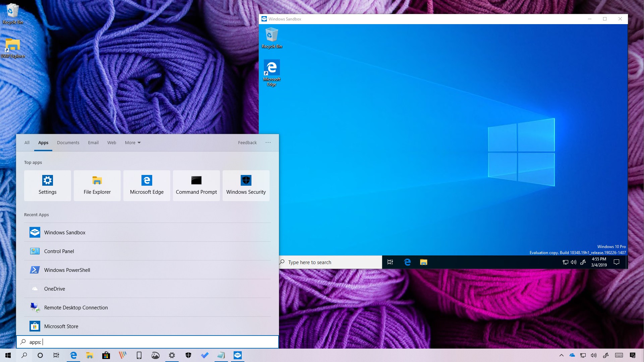Open Microsoft Edge shortcut in Sandbox desktop
The width and height of the screenshot is (644, 362).
click(x=272, y=73)
